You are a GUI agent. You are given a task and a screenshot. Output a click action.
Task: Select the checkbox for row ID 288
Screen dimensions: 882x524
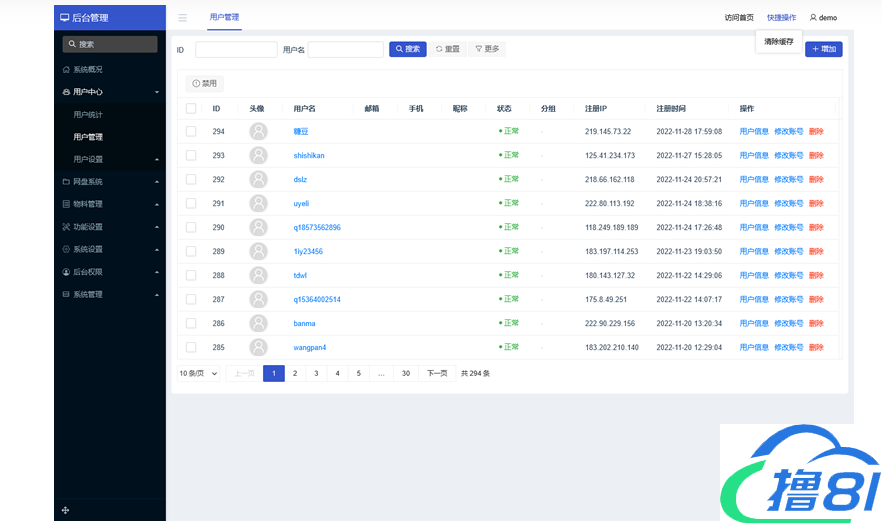191,275
